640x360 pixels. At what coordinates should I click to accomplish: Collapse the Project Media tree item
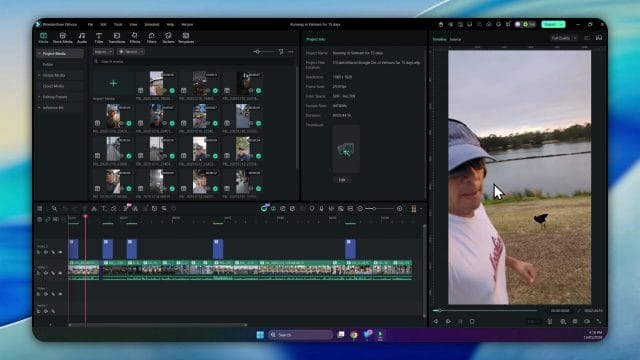pos(40,53)
